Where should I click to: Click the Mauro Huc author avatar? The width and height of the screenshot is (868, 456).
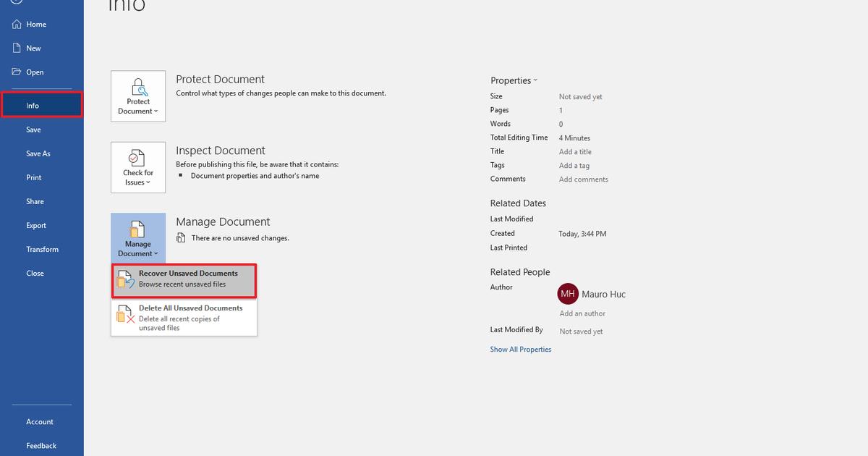point(568,293)
